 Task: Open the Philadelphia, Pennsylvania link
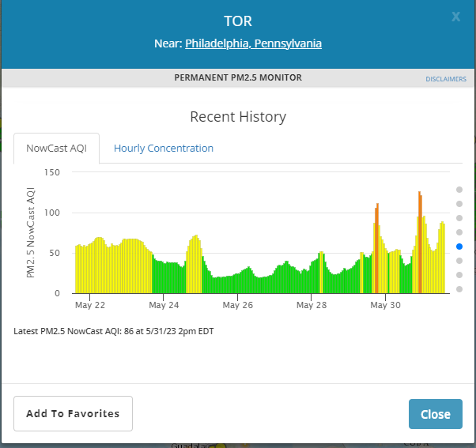point(253,43)
